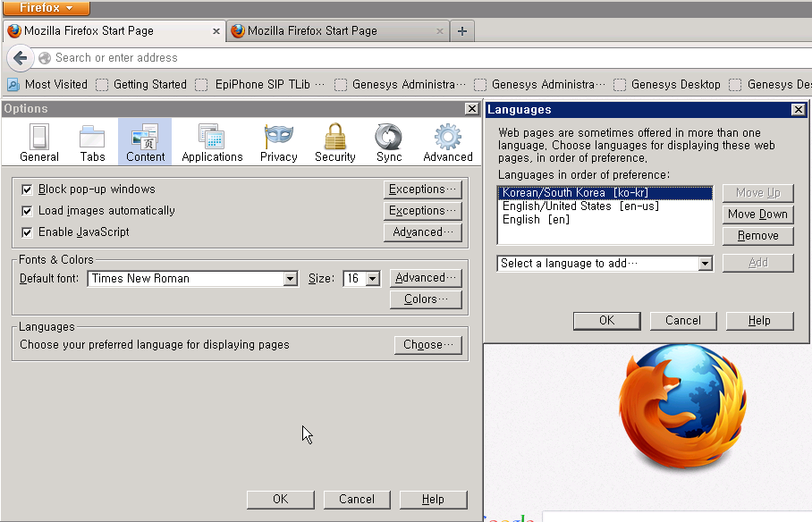Open a new tab with plus button
Image resolution: width=812 pixels, height=522 pixels.
[462, 31]
